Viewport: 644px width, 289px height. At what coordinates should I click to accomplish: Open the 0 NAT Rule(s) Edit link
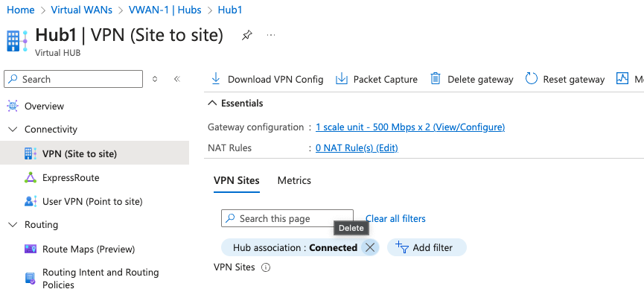(x=357, y=148)
